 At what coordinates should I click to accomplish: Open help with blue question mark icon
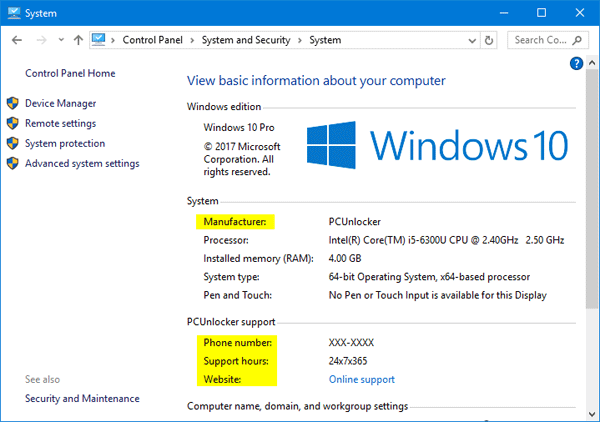tap(577, 63)
